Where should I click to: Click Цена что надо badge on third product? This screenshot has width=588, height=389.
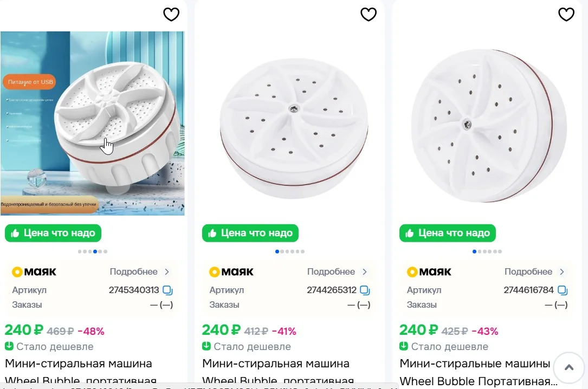click(x=448, y=233)
